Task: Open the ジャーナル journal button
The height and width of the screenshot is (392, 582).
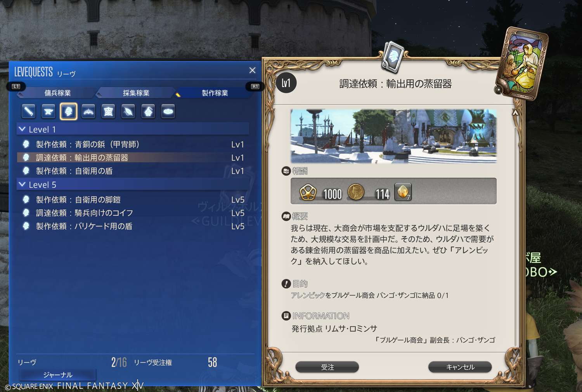Action: [57, 375]
